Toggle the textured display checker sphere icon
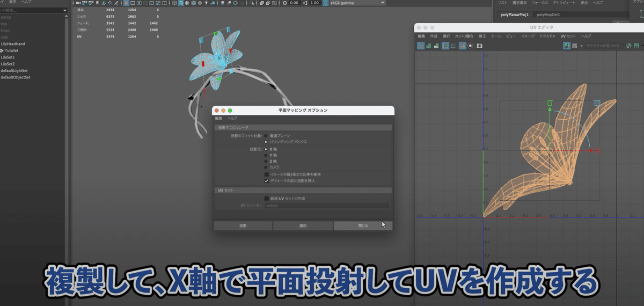Screen dimensions: 644x306 coord(200,3)
